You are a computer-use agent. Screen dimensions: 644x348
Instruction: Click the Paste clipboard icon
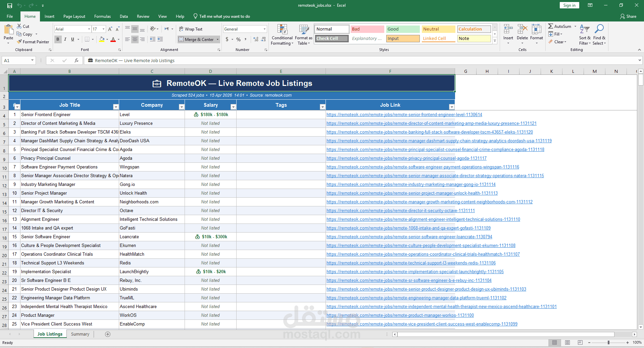[x=8, y=30]
